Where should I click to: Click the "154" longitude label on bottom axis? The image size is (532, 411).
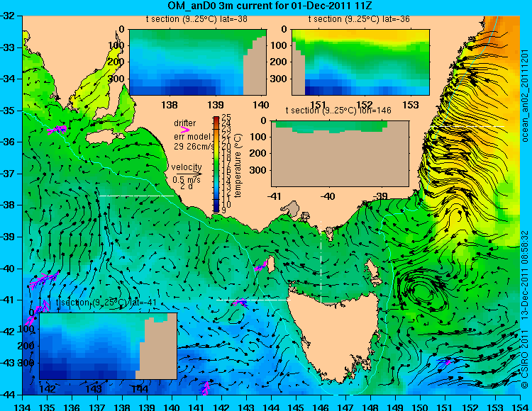pos(520,407)
